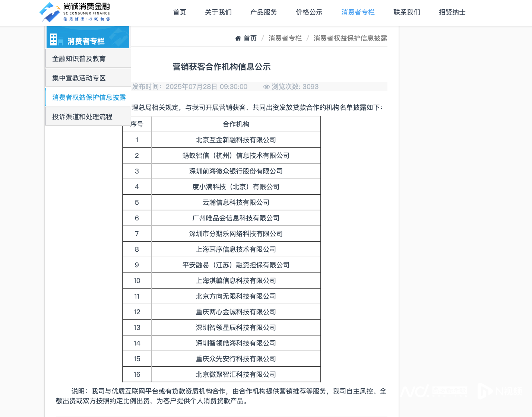Click cell 北京互金新融科技有限公司
The image size is (532, 417).
[x=236, y=140]
